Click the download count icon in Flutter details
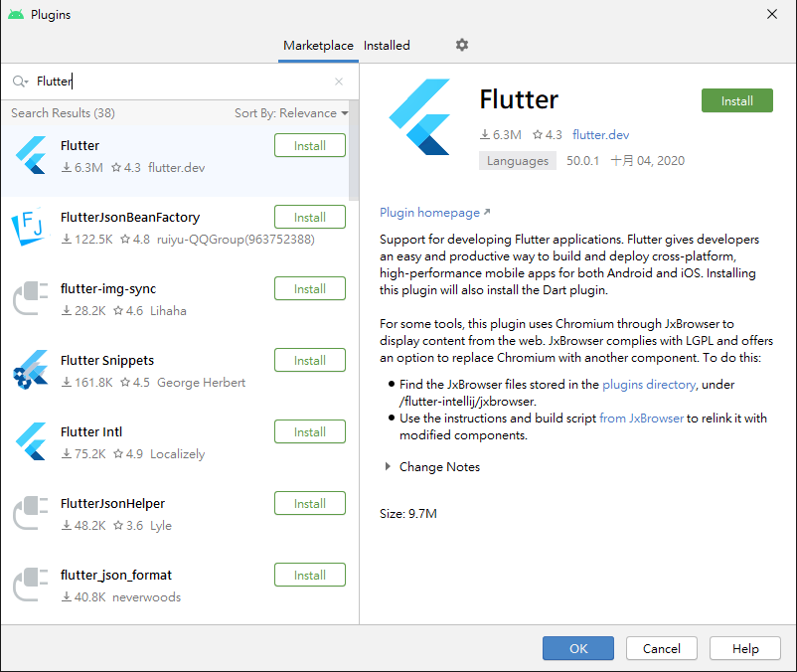Viewport: 797px width, 672px height. [485, 135]
